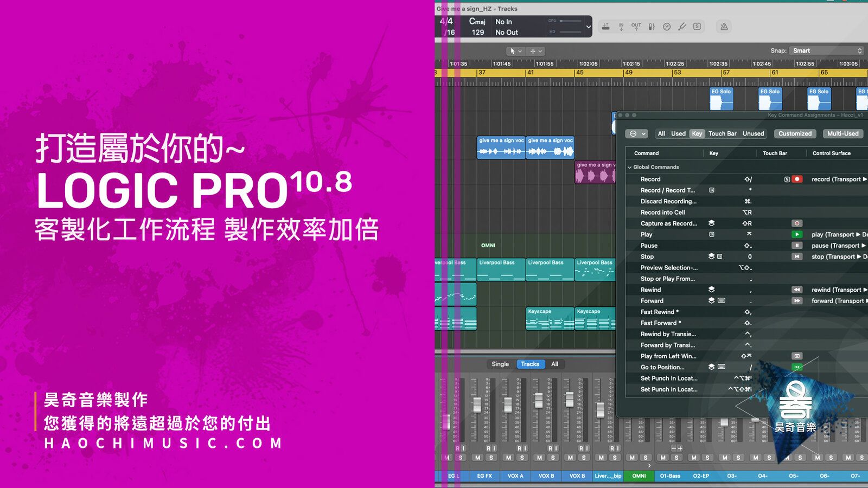
Task: Record-enable the EG FX channel strip
Action: [x=488, y=448]
